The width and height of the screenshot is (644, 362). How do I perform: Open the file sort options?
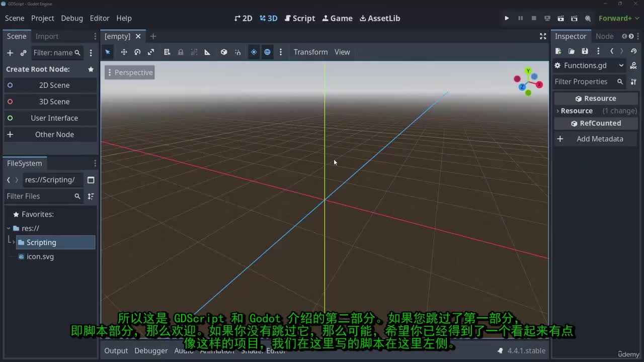coord(91,196)
